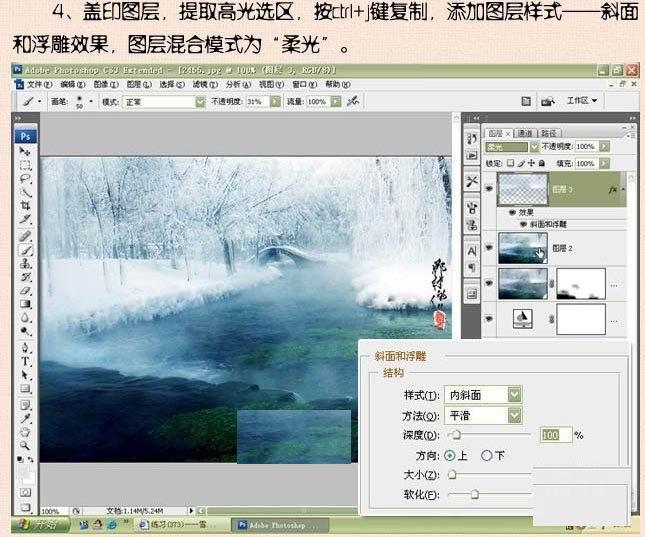
Task: Select the Blur tool
Action: click(x=25, y=318)
